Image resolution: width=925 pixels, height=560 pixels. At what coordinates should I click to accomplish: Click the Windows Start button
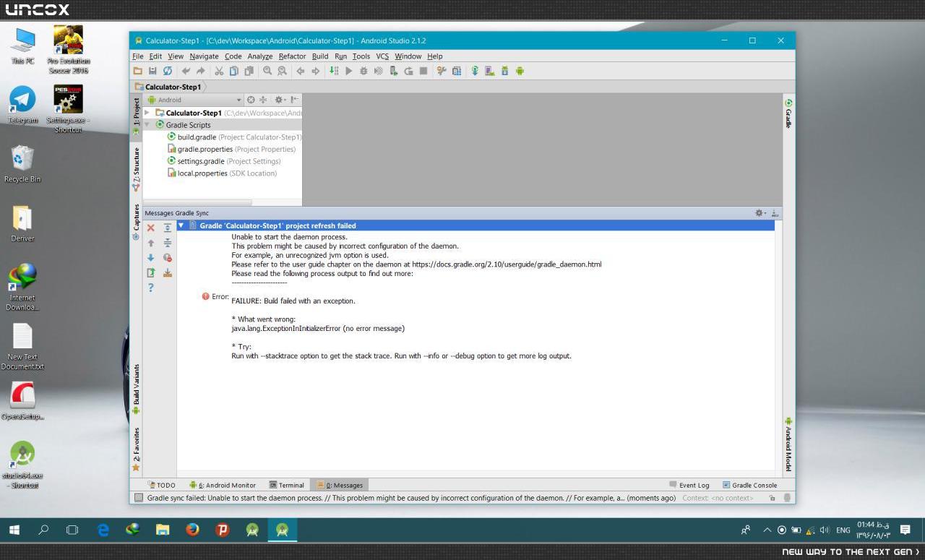coord(14,530)
